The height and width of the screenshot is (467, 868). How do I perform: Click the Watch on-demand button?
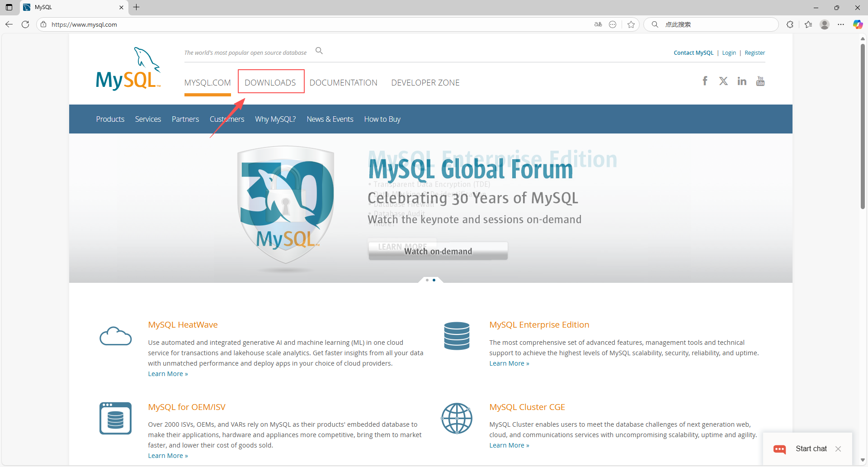(x=438, y=251)
